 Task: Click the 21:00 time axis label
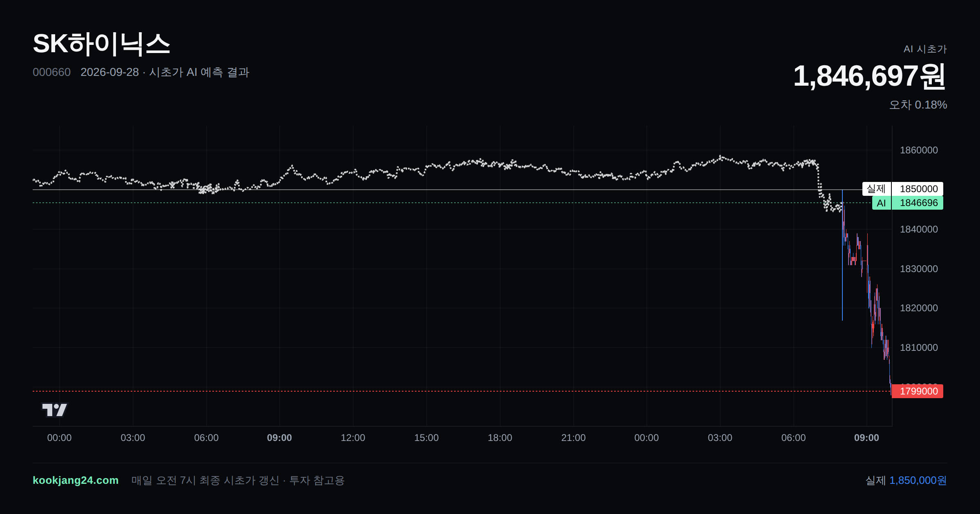coord(573,438)
